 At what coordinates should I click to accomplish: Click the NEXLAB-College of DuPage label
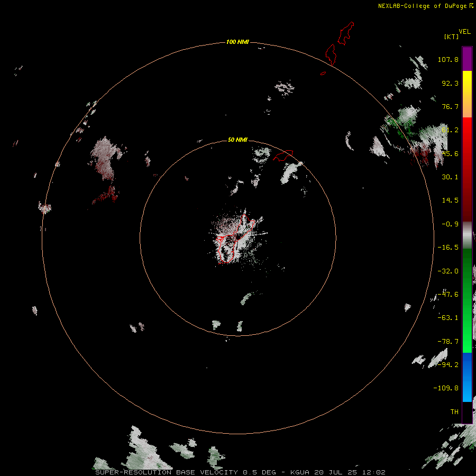click(x=425, y=6)
